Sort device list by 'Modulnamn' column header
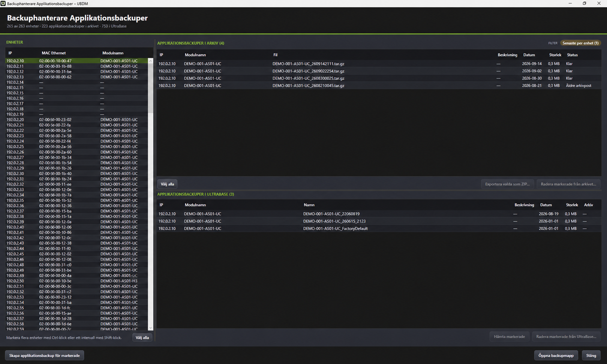The image size is (607, 364). [112, 53]
